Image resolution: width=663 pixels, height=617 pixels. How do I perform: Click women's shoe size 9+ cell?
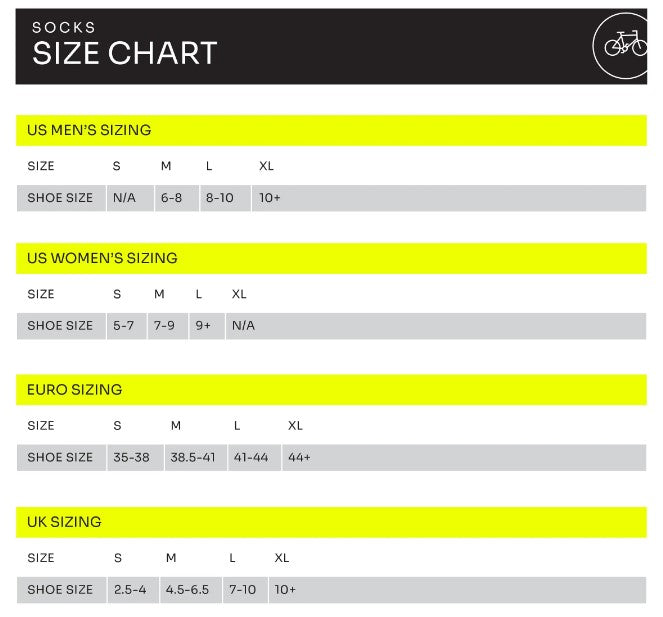click(204, 326)
